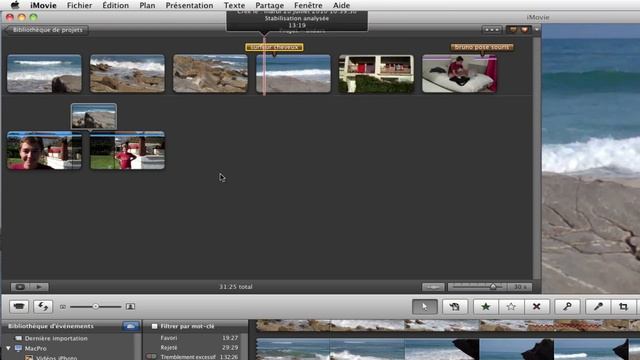Select Vidéos iPhoto in events library
The width and height of the screenshot is (640, 360).
(x=56, y=358)
